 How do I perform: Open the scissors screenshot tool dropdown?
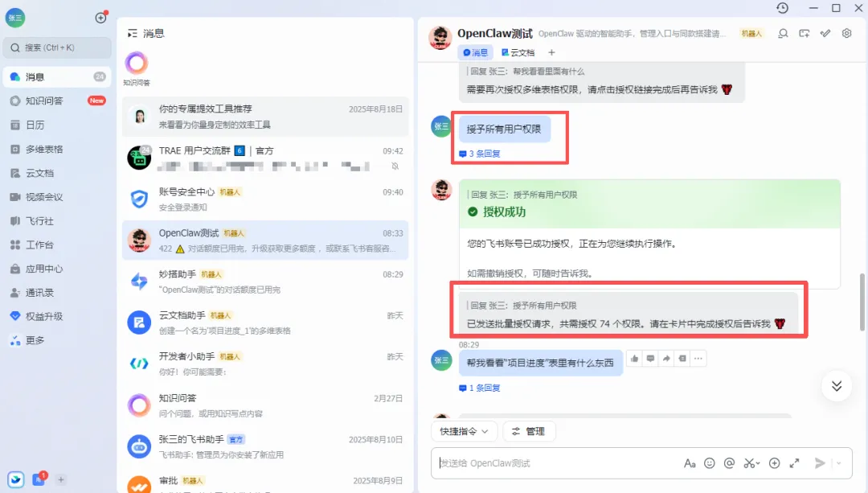coord(751,463)
